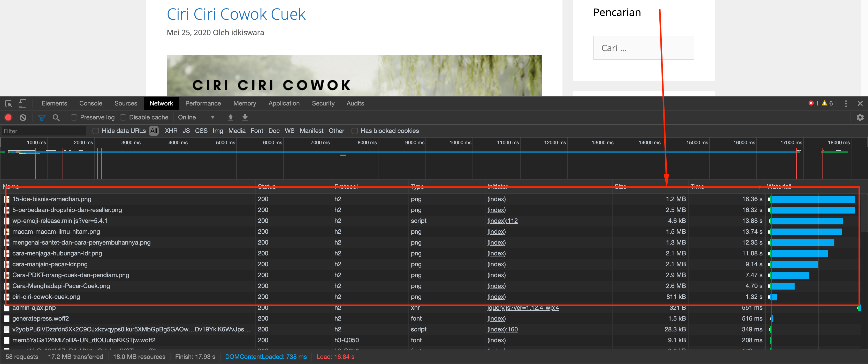Stop recording network log with red button
Image resolution: width=868 pixels, height=364 pixels.
[x=9, y=117]
